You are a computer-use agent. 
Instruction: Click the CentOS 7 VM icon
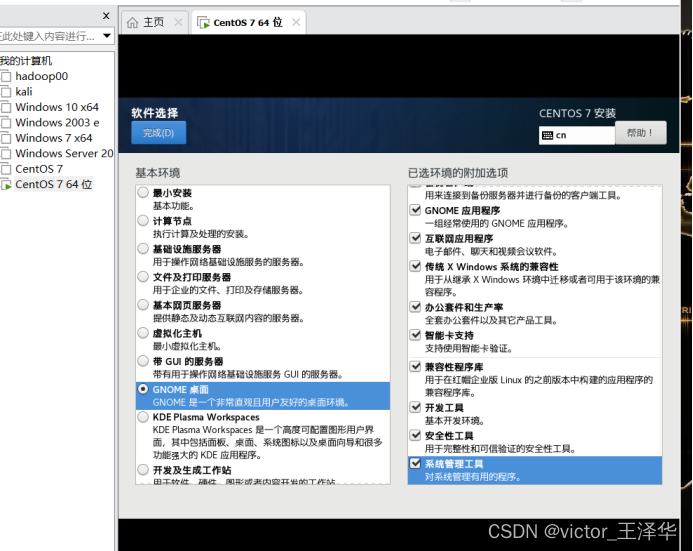point(6,170)
